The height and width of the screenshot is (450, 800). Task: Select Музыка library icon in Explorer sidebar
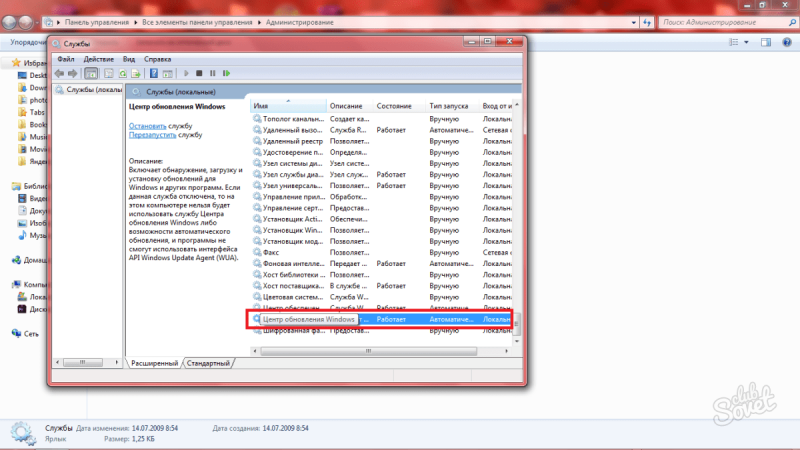point(22,235)
